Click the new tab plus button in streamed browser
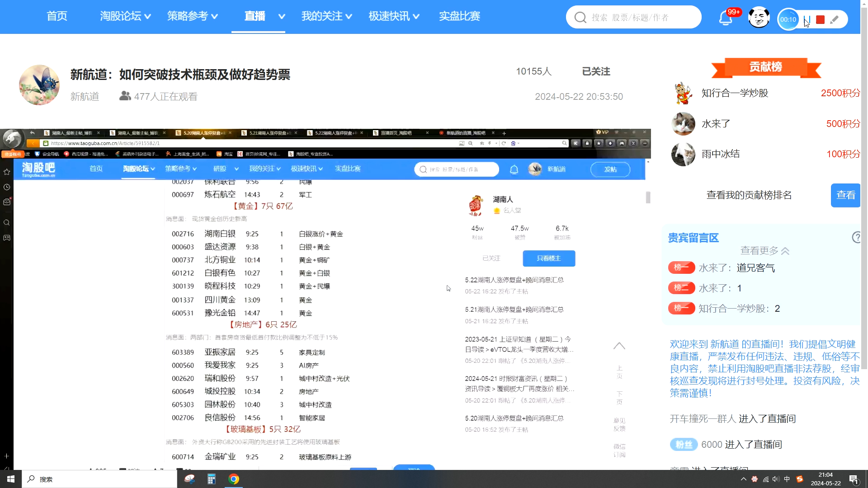 [504, 133]
